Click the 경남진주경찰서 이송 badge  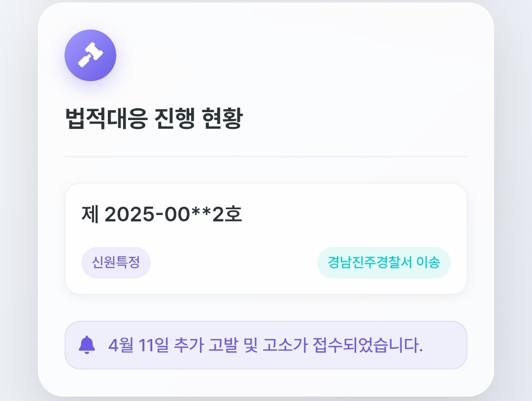(384, 263)
